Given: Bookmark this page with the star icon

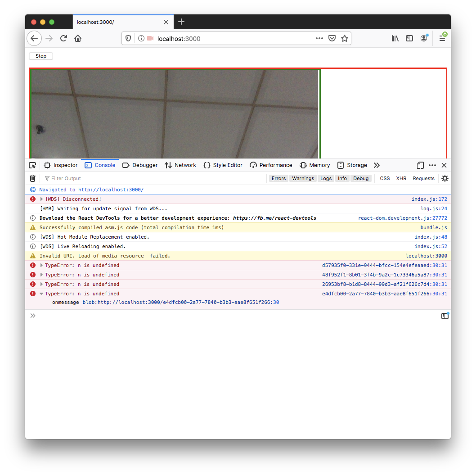Looking at the screenshot, I should (345, 38).
